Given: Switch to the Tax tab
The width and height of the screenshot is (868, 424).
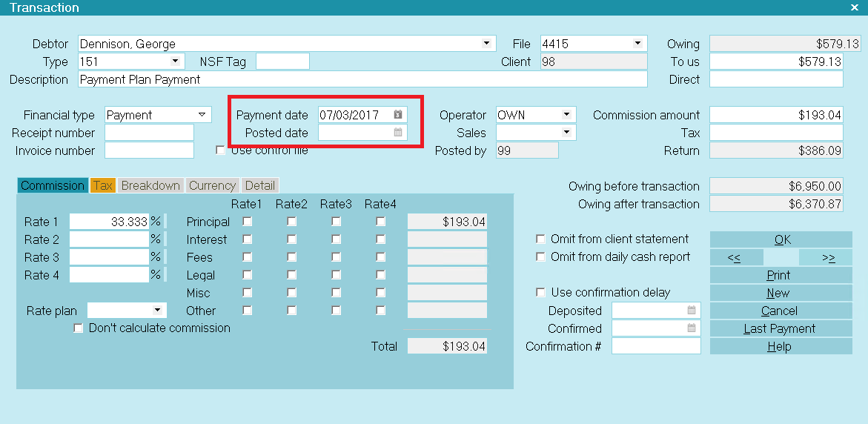Looking at the screenshot, I should (103, 185).
